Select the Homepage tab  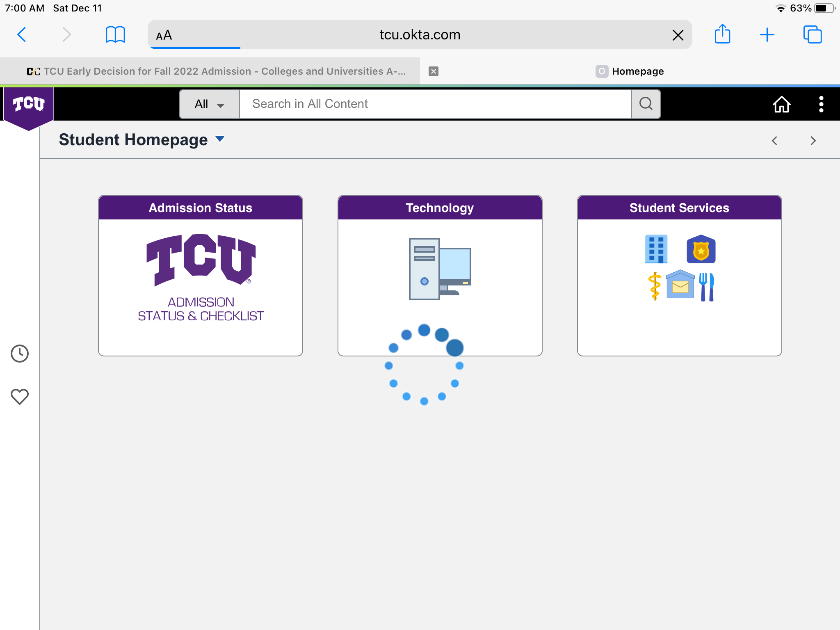coord(630,71)
